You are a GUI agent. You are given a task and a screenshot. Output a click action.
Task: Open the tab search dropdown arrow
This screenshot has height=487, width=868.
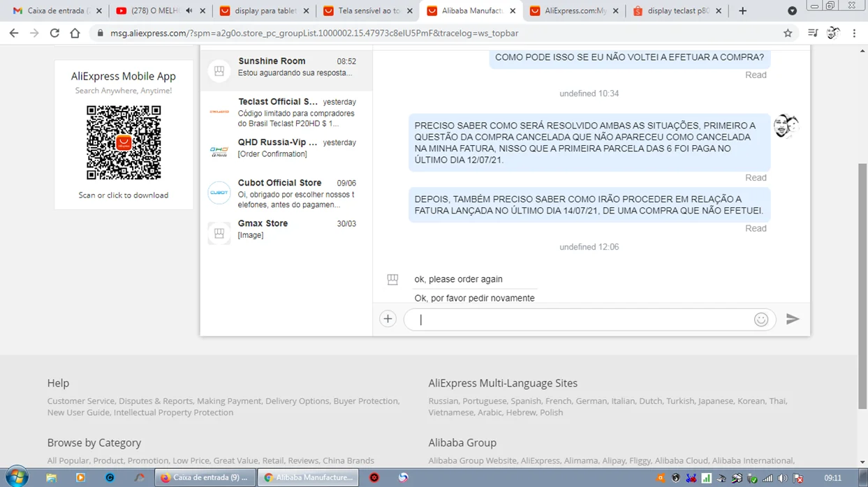tap(792, 10)
